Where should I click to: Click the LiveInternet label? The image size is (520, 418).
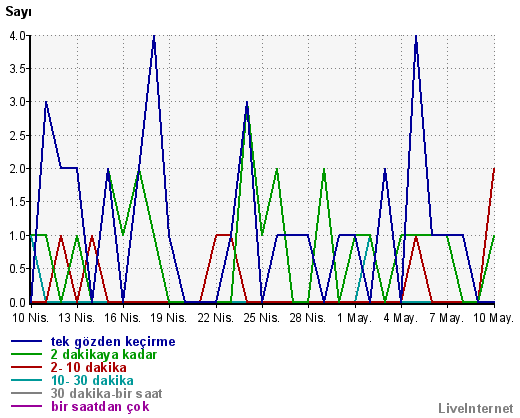(x=476, y=408)
